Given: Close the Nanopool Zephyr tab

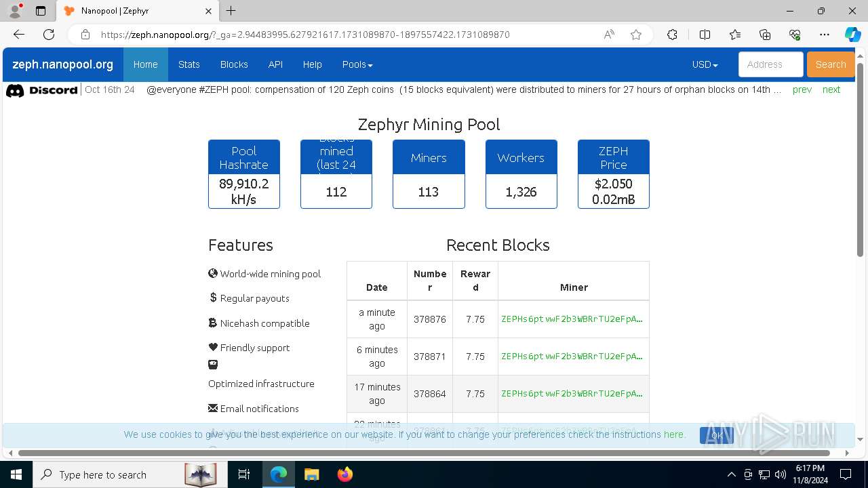Looking at the screenshot, I should 209,11.
